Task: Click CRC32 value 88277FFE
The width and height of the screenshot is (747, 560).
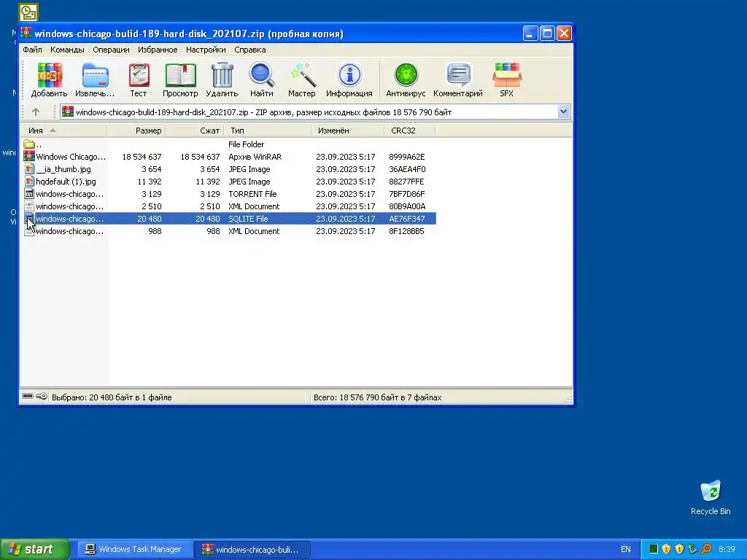Action: click(x=406, y=182)
